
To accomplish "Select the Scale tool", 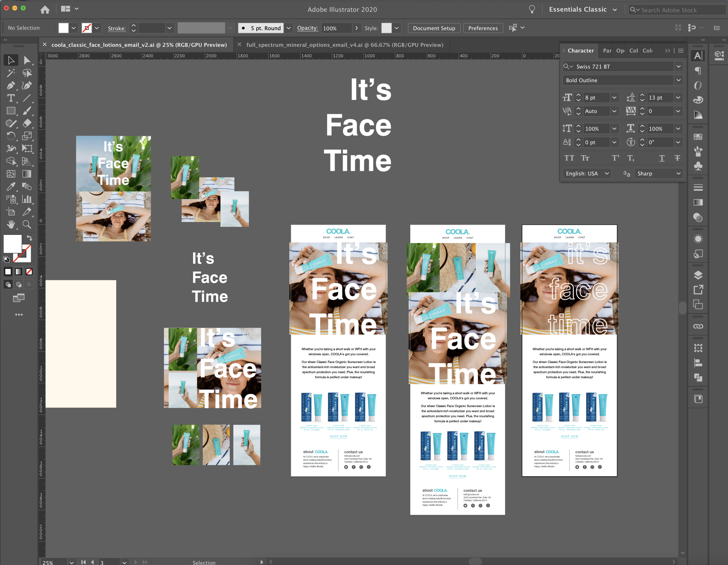I will 27,136.
